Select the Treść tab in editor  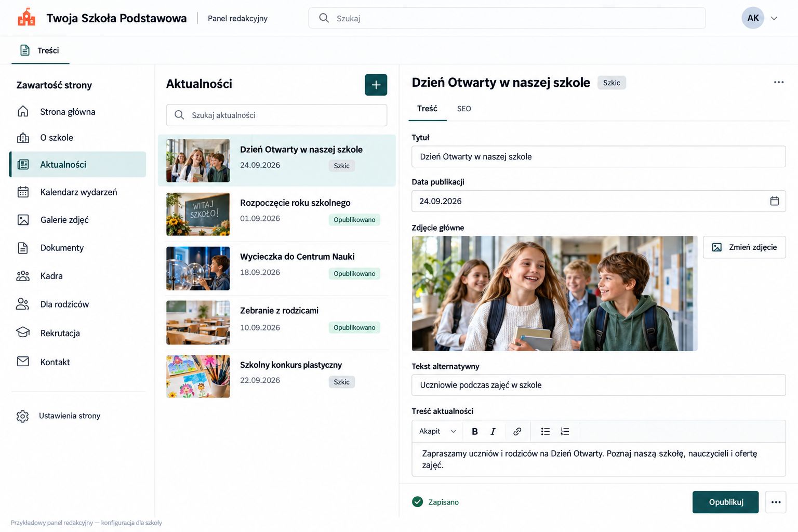coord(427,109)
